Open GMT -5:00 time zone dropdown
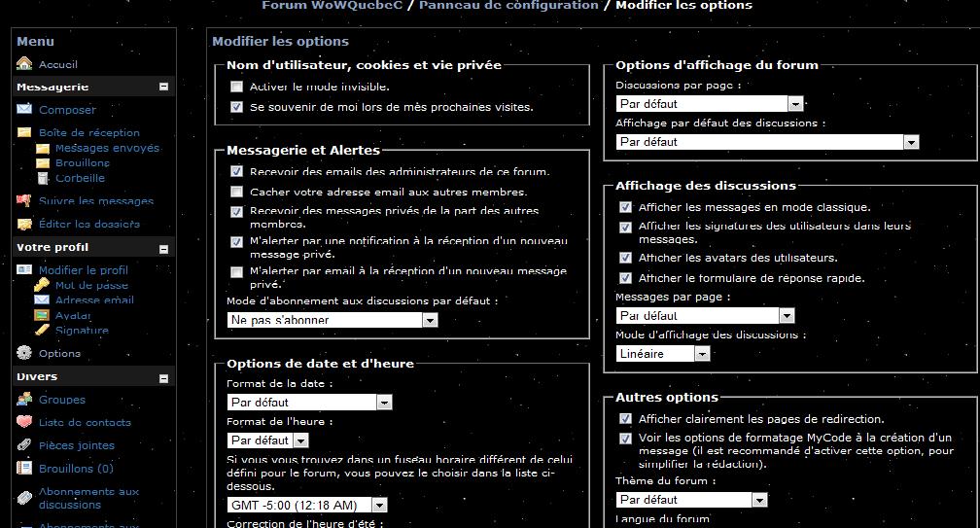The image size is (980, 528). tap(307, 505)
